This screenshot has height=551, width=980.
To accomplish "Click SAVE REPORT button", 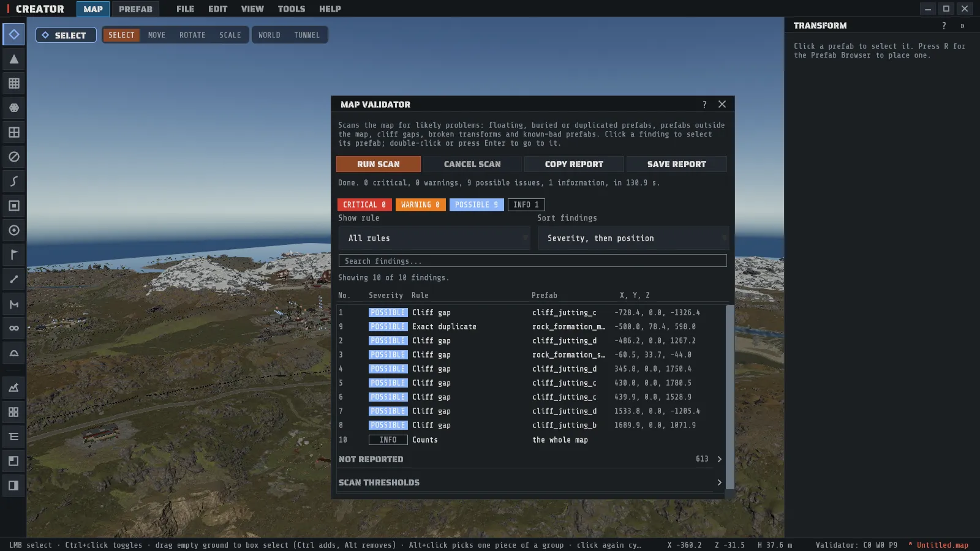I will [677, 164].
